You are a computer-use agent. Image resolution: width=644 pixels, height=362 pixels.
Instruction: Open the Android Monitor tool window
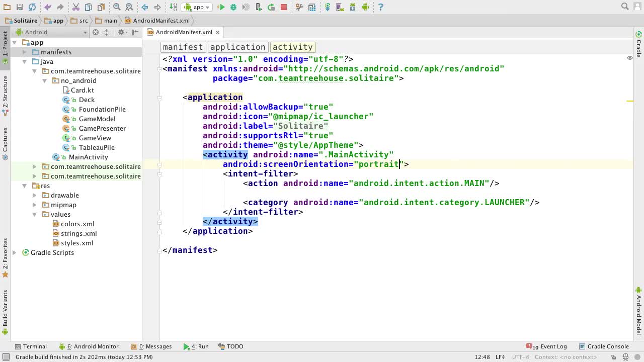(x=89, y=346)
